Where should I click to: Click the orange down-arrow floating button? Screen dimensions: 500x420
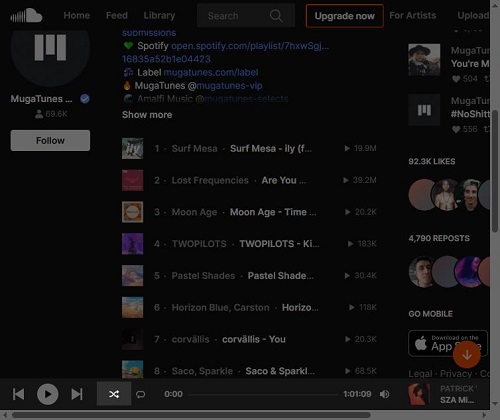[x=467, y=355]
